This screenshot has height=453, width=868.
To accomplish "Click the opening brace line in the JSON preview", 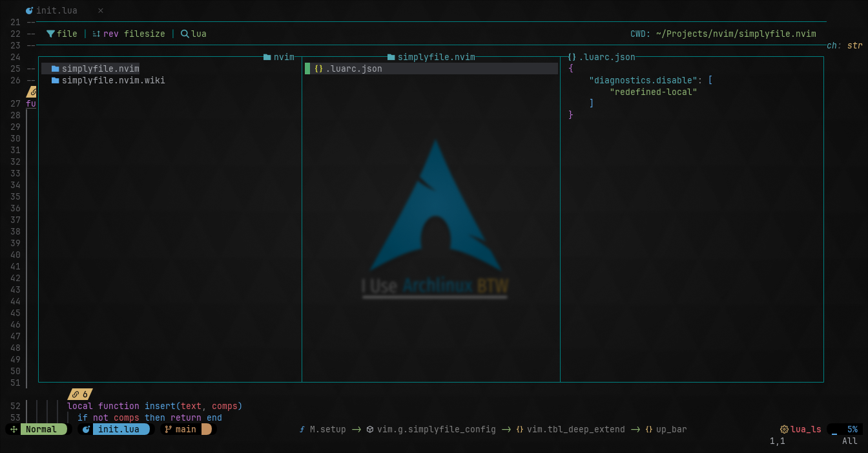I will (571, 68).
